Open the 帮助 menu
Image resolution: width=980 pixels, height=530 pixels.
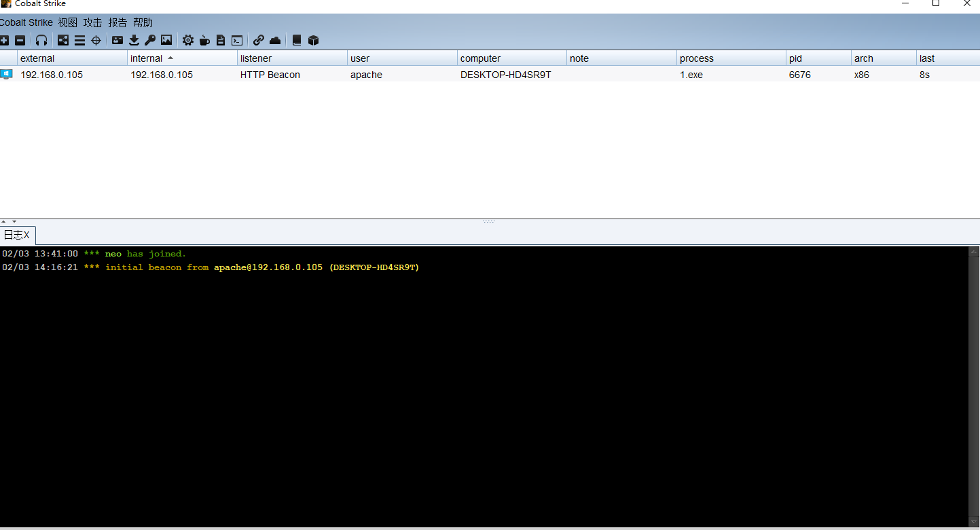[x=143, y=22]
